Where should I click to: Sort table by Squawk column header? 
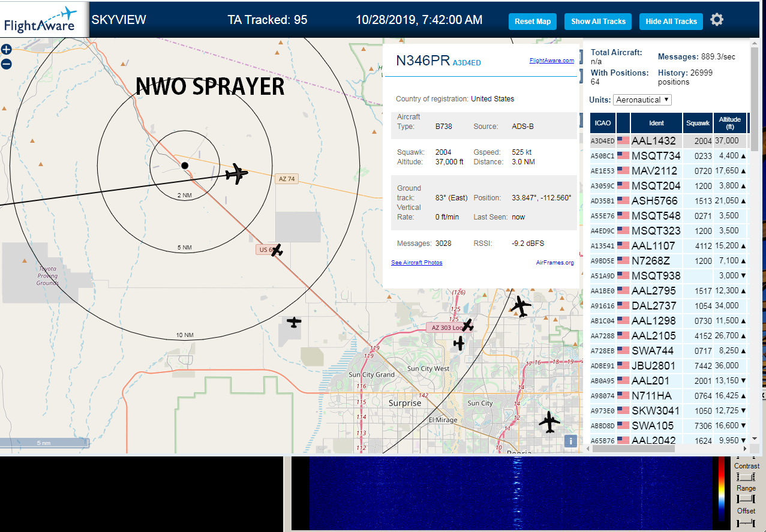tap(698, 123)
